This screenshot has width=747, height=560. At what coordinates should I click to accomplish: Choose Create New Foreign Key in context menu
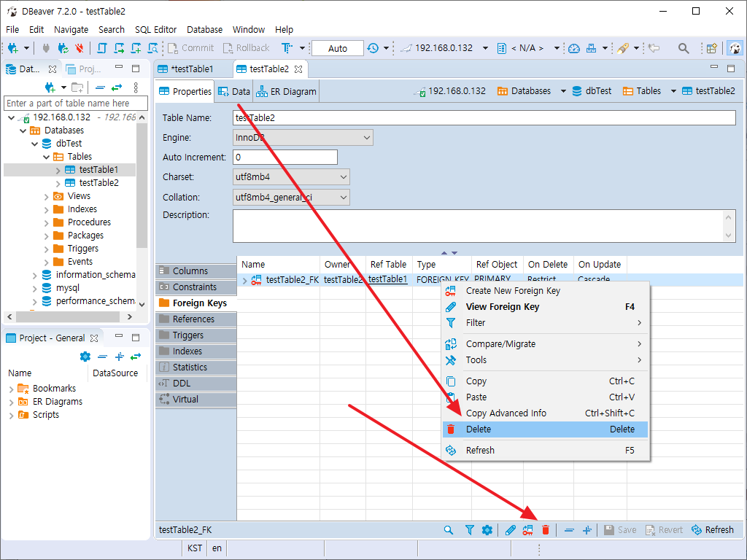(545, 291)
